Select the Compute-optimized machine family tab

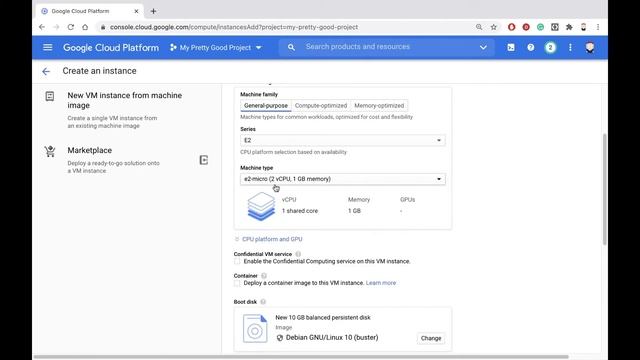coord(321,105)
